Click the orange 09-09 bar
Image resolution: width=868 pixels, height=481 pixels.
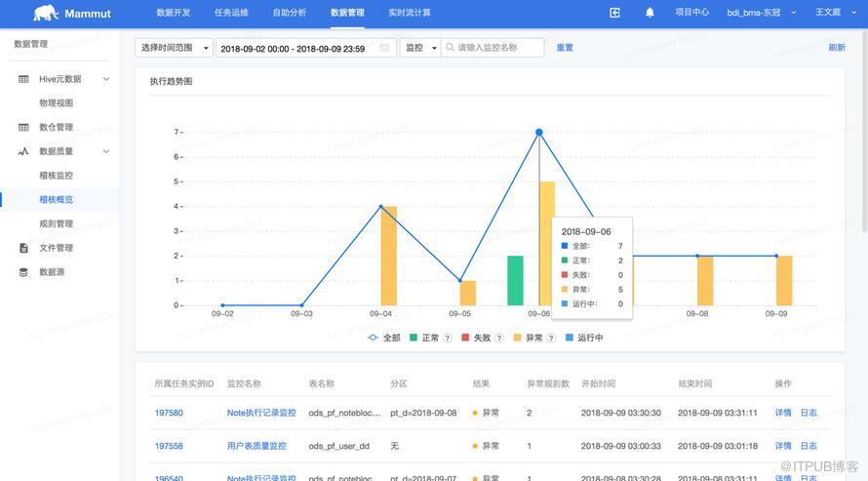(784, 281)
